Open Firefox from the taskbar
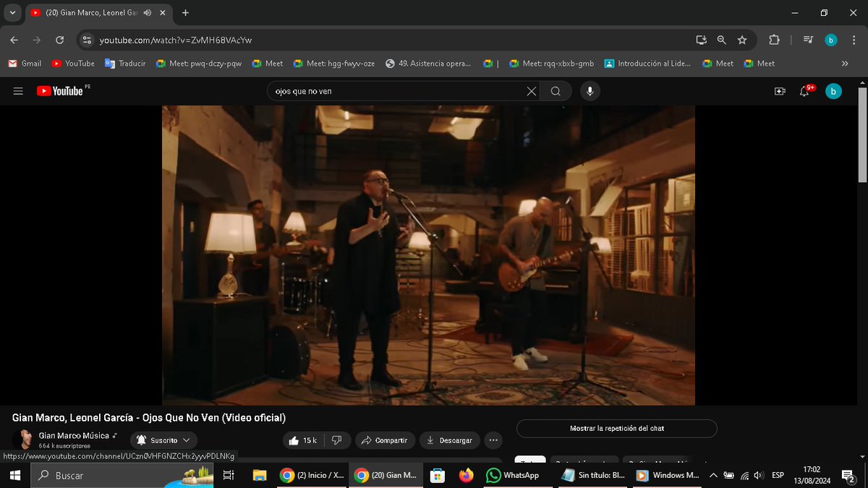The image size is (868, 488). tap(466, 476)
